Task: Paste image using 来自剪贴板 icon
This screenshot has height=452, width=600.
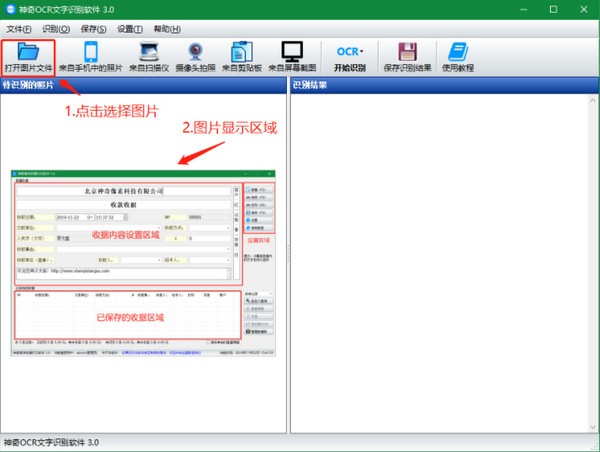Action: pyautogui.click(x=243, y=50)
